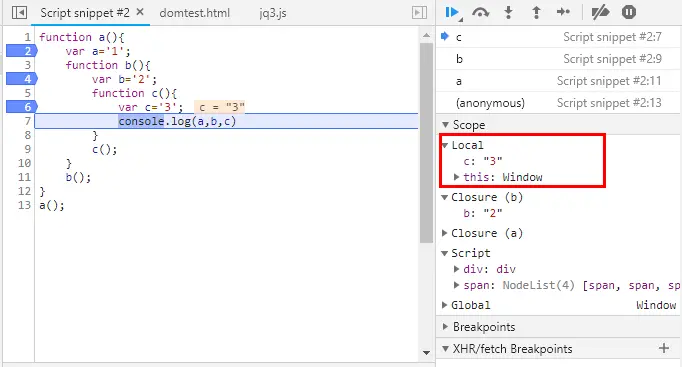Expand the Global scope
Screen dimensions: 682x367
coord(445,305)
